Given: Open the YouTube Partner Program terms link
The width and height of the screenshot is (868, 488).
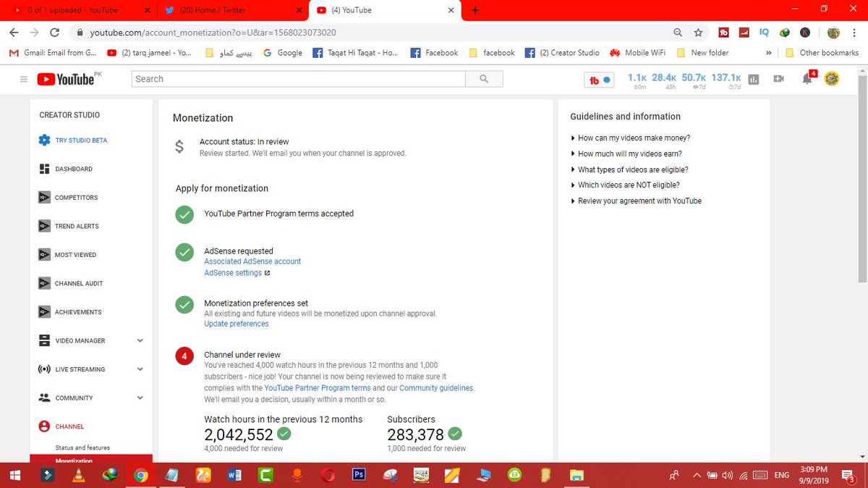Looking at the screenshot, I should click(318, 388).
